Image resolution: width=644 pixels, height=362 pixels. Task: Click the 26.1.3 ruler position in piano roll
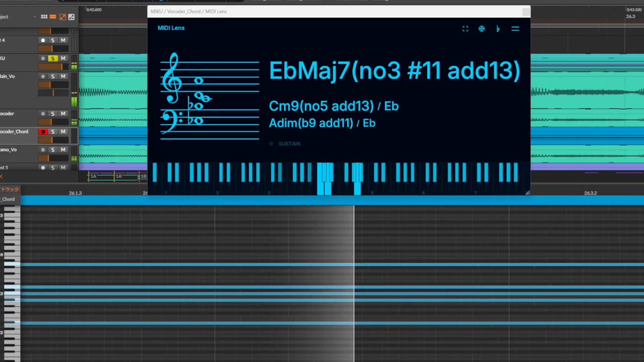(x=75, y=193)
